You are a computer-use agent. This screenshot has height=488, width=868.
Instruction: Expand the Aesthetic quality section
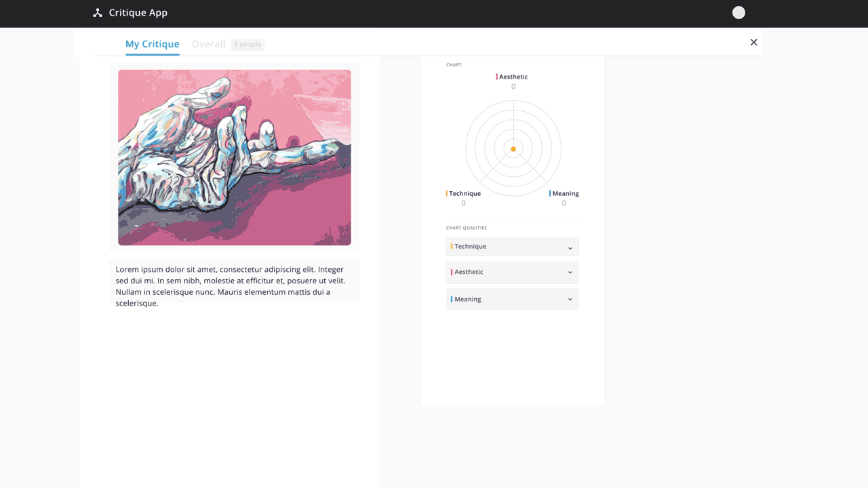coord(512,272)
